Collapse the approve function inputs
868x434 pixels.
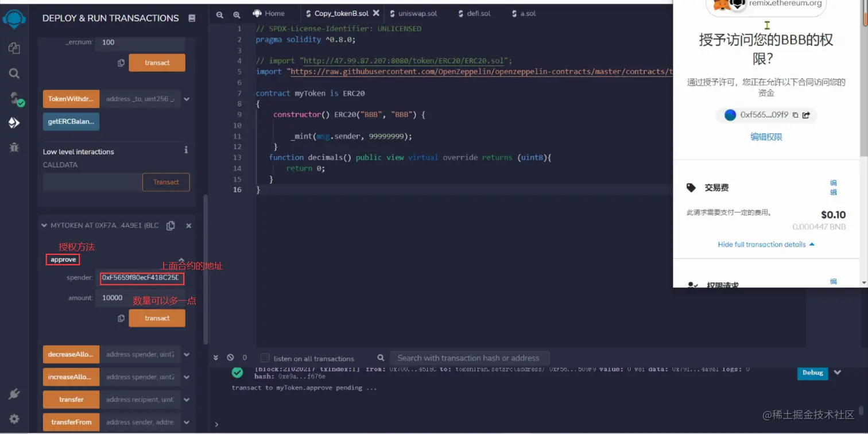[x=181, y=260]
